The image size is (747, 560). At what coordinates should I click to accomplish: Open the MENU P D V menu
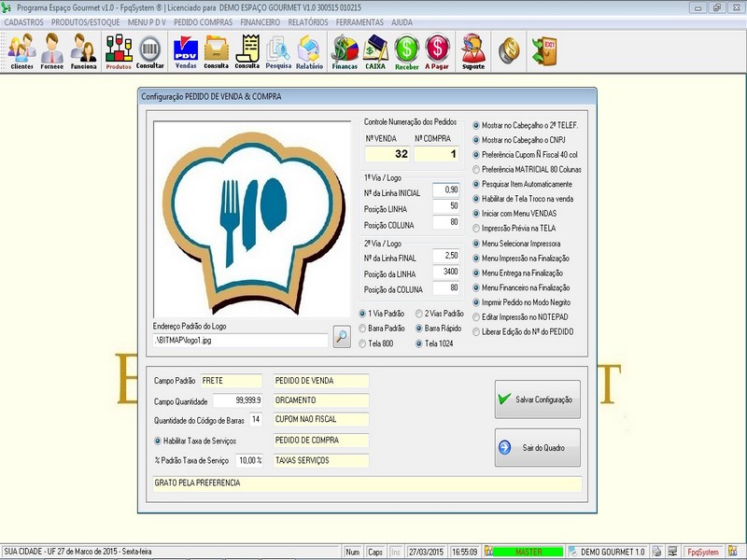[x=147, y=22]
